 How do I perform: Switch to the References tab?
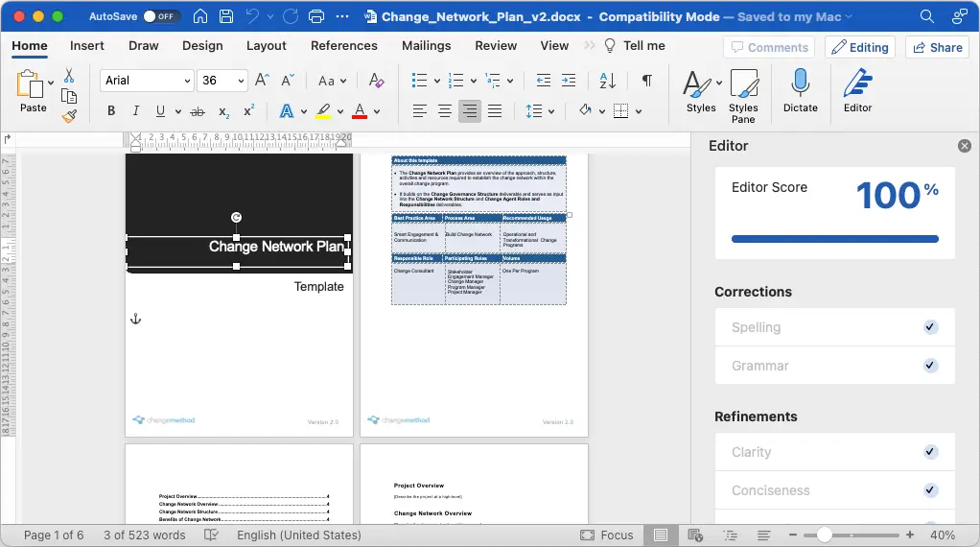[x=343, y=46]
